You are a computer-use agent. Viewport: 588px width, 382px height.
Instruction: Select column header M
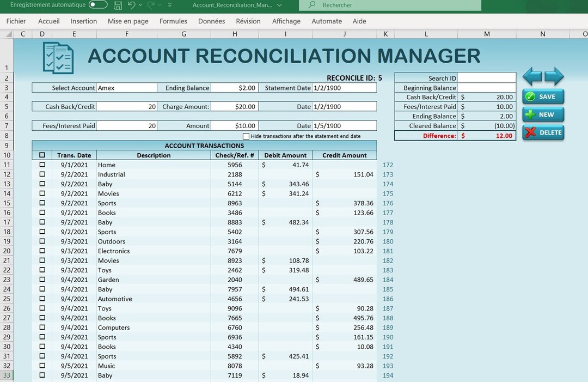[487, 34]
